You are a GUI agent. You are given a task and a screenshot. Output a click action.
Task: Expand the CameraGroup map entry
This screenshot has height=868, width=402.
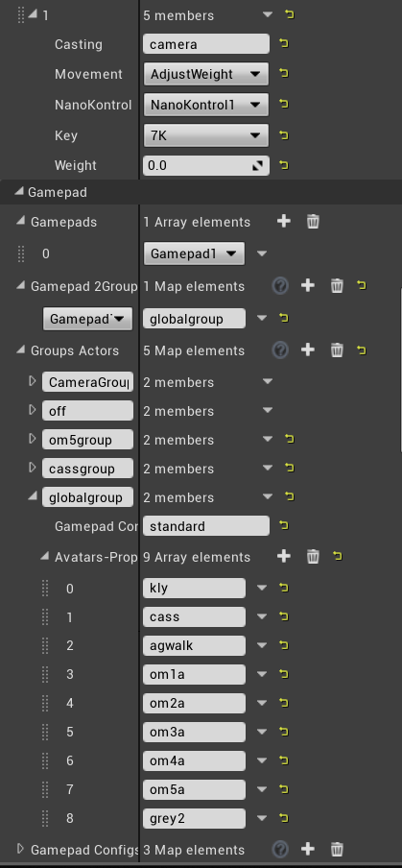coord(32,381)
